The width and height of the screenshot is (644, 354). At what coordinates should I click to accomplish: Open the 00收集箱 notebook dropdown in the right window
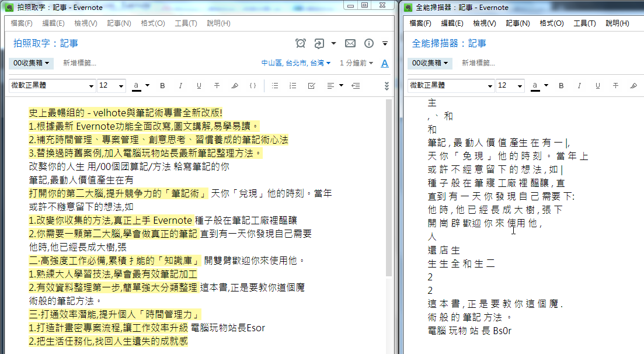(x=430, y=63)
